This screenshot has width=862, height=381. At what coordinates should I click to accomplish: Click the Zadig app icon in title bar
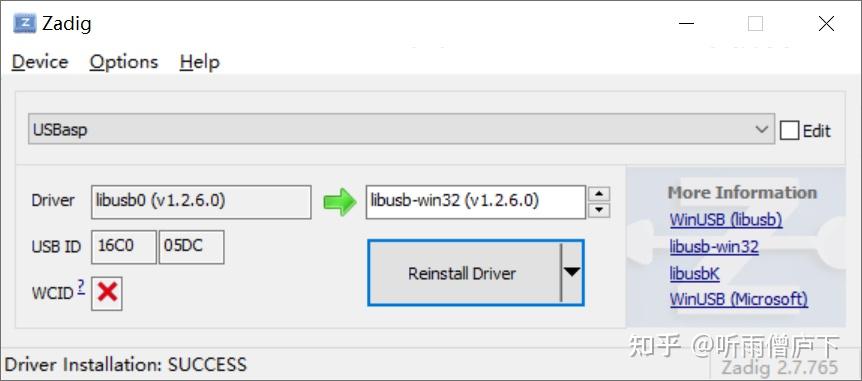click(x=25, y=24)
